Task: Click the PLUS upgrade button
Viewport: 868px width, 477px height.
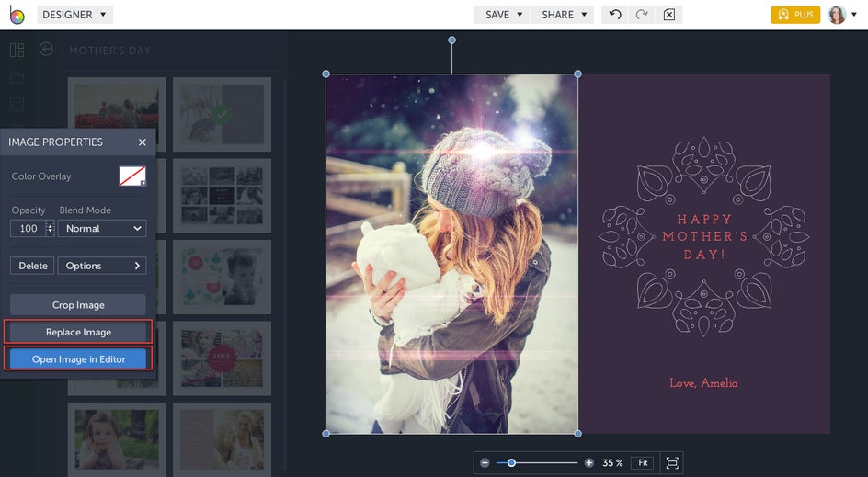Action: [795, 15]
